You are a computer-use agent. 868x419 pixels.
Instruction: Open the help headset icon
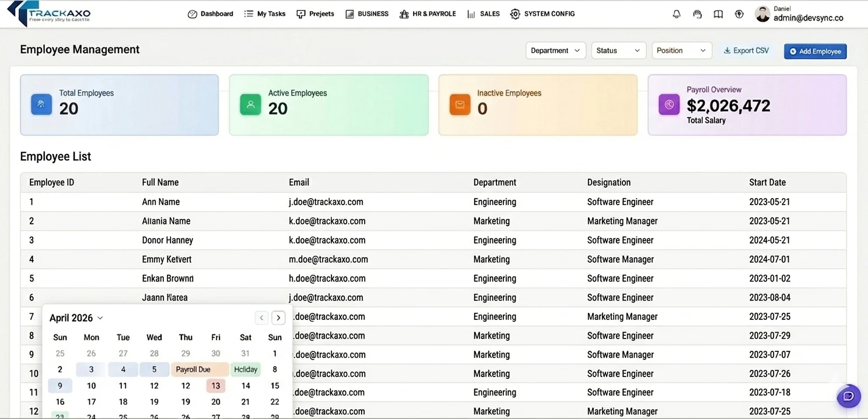point(697,13)
